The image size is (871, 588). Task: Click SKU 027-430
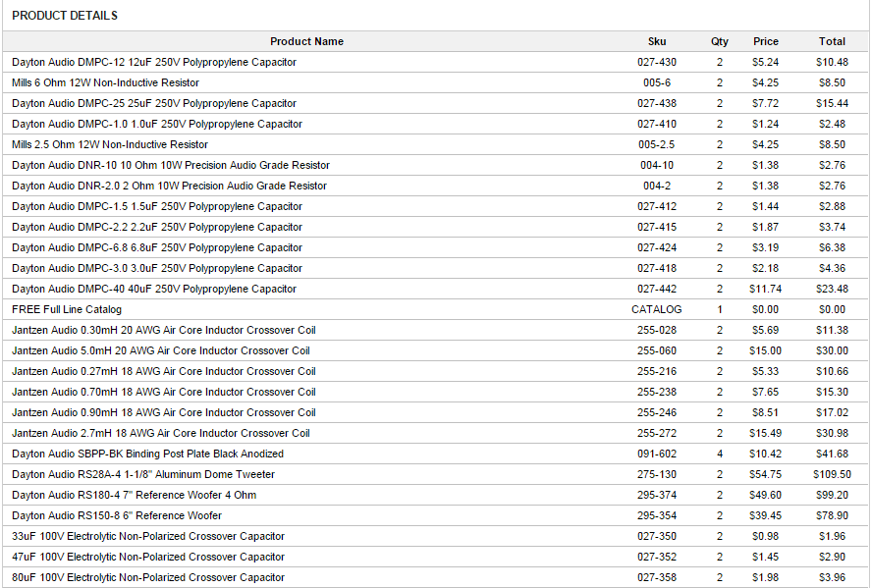pyautogui.click(x=657, y=62)
